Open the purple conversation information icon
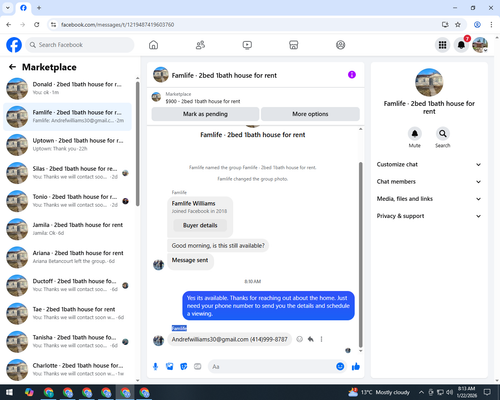The width and height of the screenshot is (500, 400). click(x=352, y=75)
